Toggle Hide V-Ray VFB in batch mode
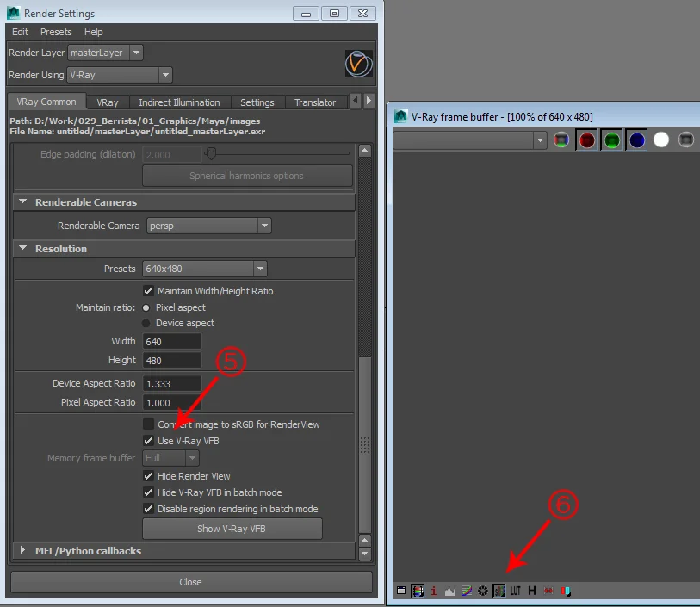This screenshot has height=607, width=700. 148,492
